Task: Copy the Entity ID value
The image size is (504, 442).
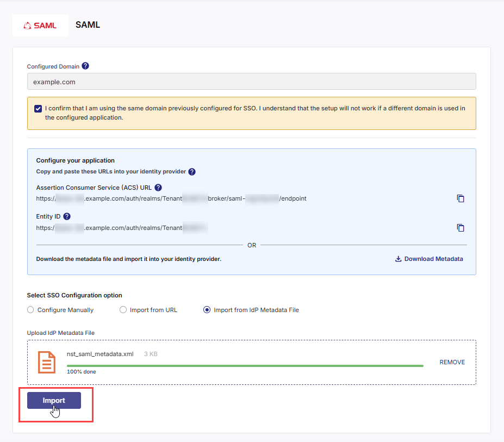Action: click(x=461, y=228)
